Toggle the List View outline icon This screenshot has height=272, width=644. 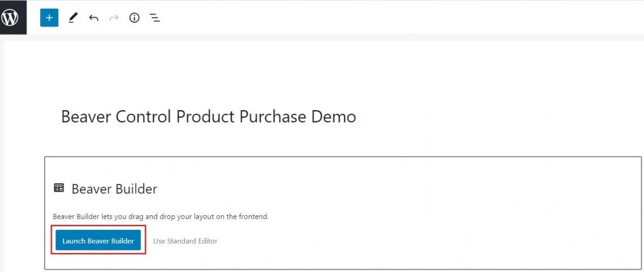[155, 18]
